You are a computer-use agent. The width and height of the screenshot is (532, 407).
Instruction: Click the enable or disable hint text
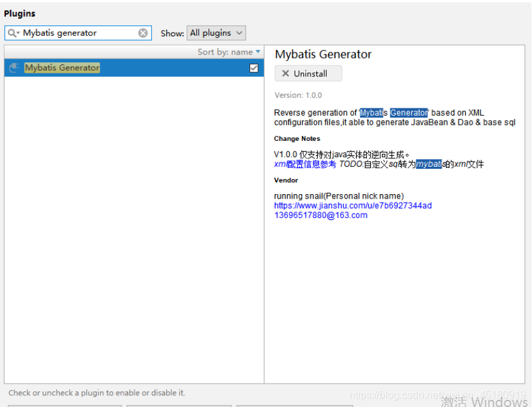[97, 393]
